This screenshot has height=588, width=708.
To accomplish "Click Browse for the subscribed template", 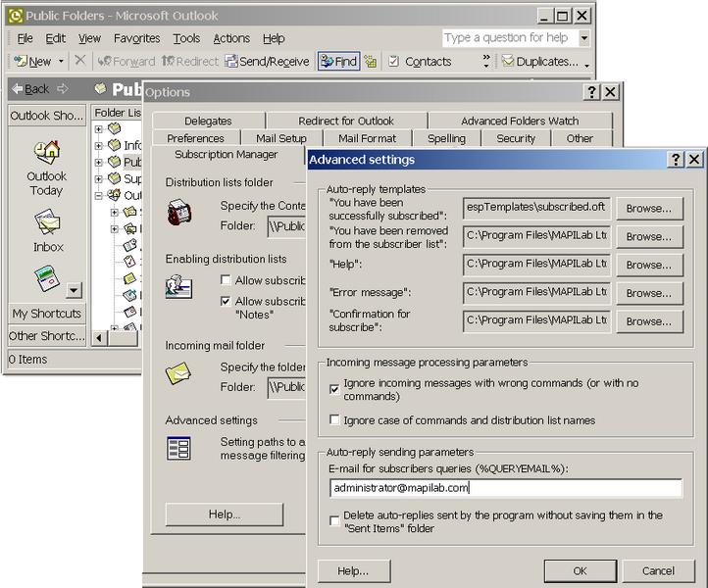I will [x=649, y=209].
